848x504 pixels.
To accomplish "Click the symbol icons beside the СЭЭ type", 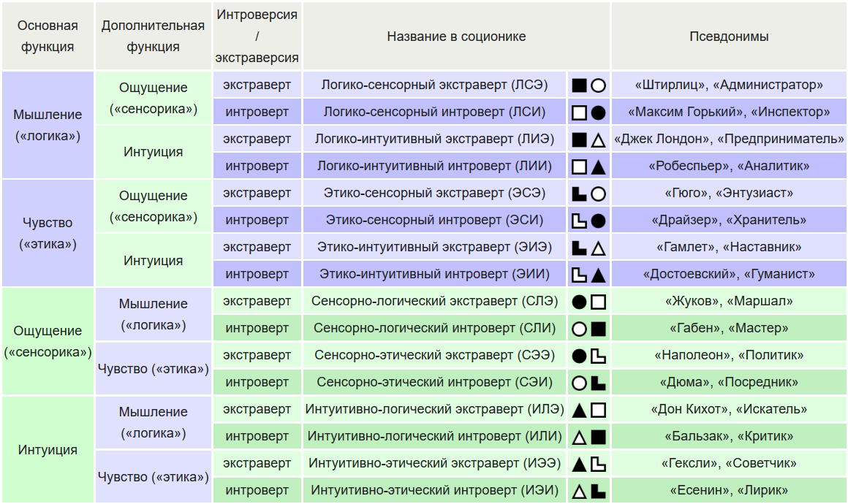I will point(588,356).
